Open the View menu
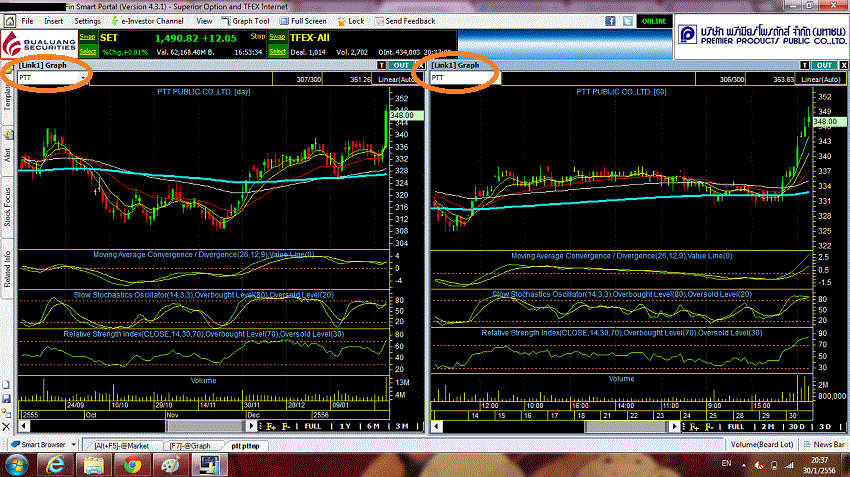 204,21
